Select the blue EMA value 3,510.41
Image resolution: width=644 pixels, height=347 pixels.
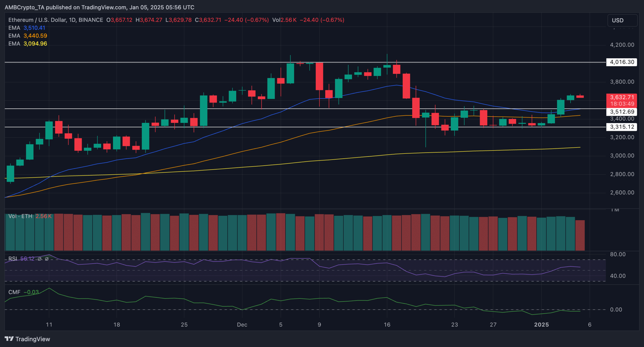coord(34,28)
